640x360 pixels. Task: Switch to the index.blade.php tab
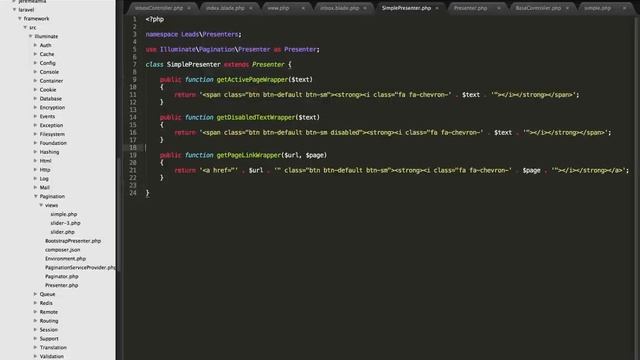pyautogui.click(x=225, y=8)
